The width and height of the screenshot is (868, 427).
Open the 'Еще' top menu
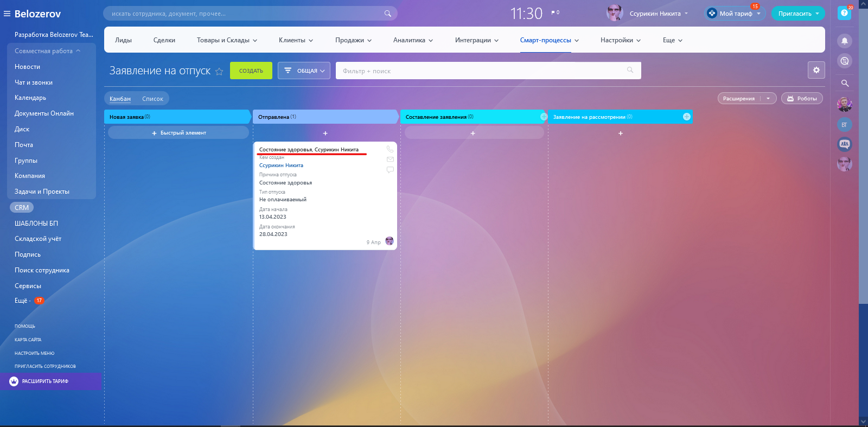point(672,40)
